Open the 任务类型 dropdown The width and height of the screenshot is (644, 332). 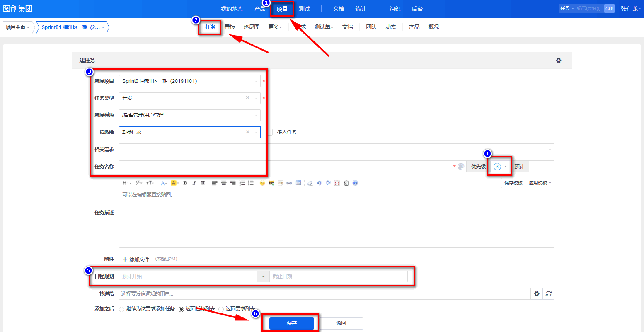(190, 98)
